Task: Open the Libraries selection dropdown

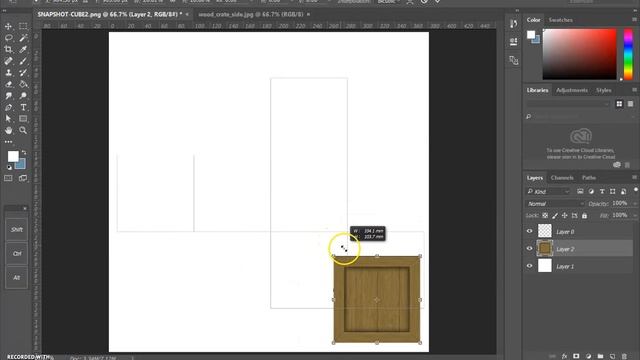Action: (568, 104)
